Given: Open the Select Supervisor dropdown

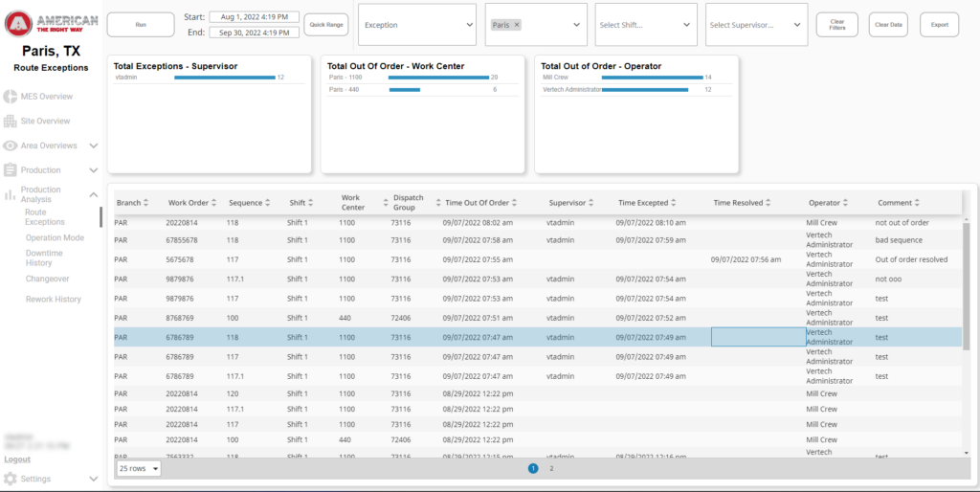Looking at the screenshot, I should pyautogui.click(x=757, y=25).
